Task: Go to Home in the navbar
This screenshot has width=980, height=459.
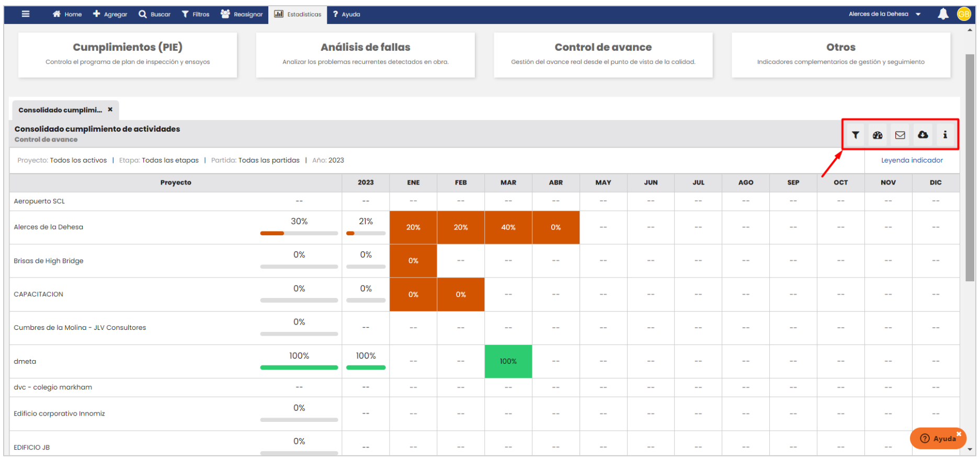Action: click(x=67, y=14)
